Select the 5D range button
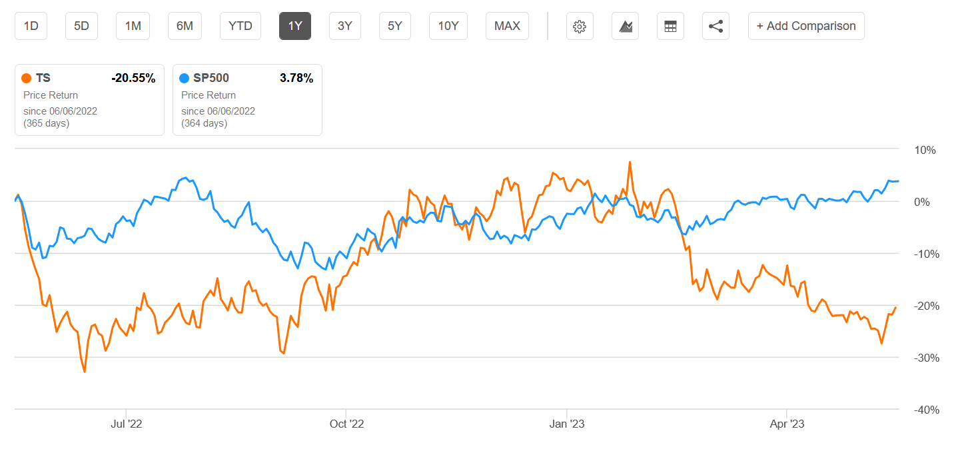 81,26
